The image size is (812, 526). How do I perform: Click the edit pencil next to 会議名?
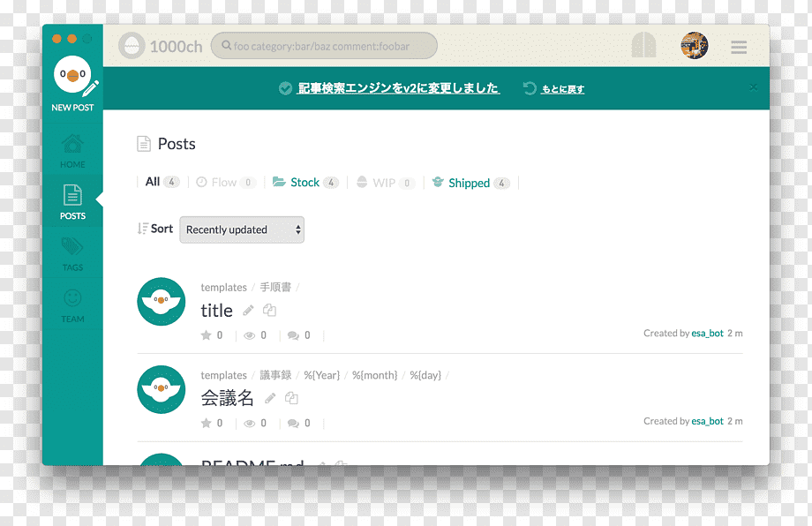click(x=270, y=398)
